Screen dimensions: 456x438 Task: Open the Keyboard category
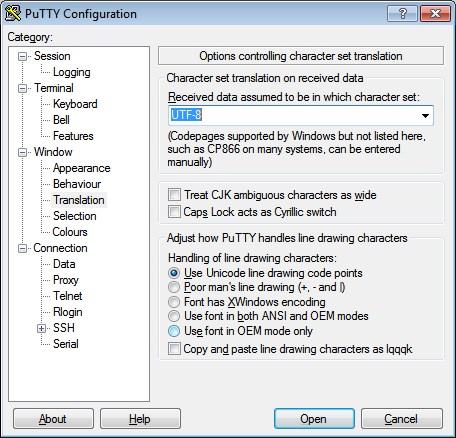click(75, 104)
